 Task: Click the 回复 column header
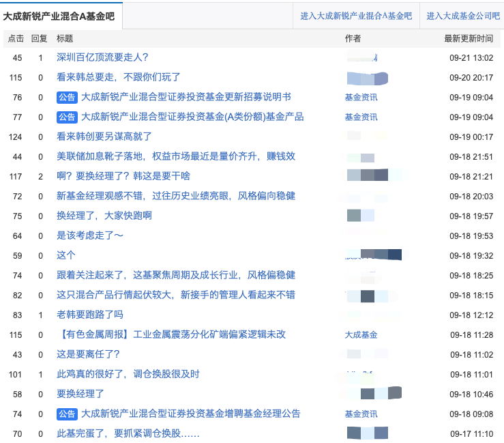[39, 39]
